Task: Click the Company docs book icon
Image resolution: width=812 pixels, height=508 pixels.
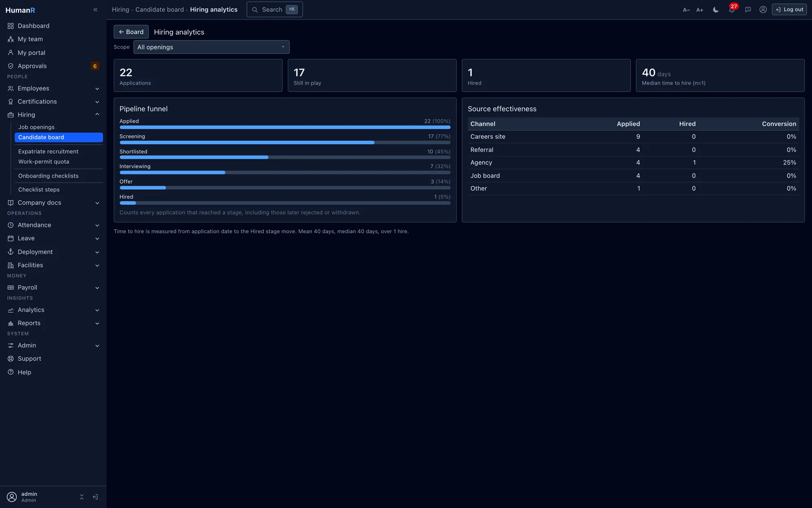Action: click(11, 202)
